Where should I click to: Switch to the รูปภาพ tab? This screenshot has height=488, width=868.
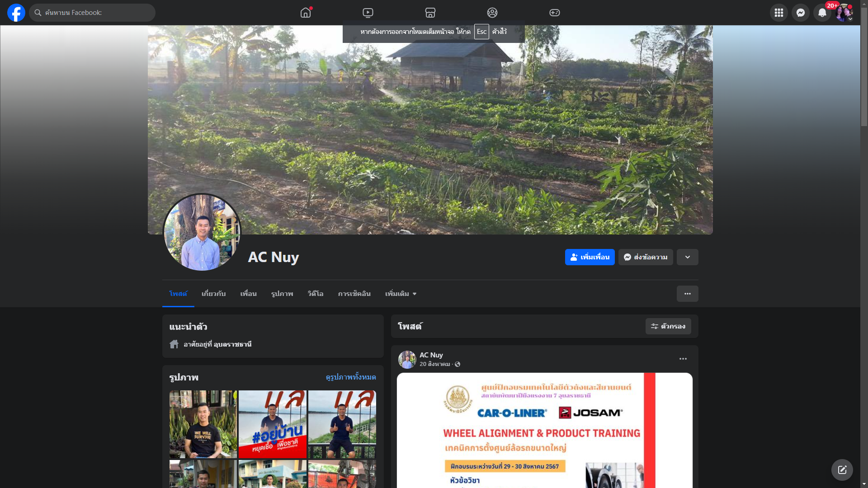coord(282,294)
